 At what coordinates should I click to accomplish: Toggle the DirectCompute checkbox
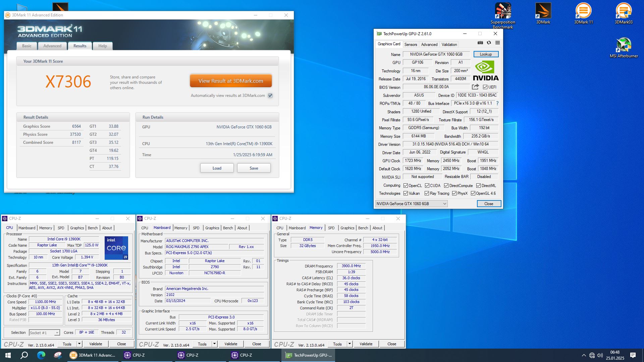click(446, 186)
